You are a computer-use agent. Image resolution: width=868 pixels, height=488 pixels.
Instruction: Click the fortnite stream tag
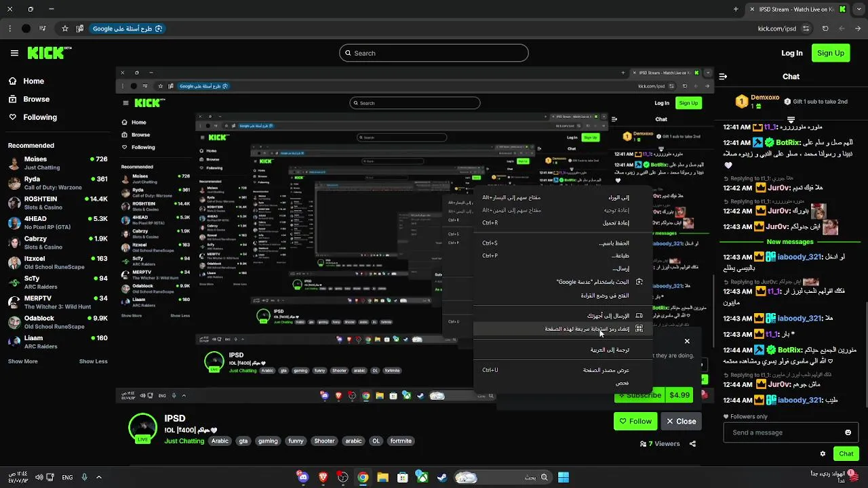click(401, 441)
